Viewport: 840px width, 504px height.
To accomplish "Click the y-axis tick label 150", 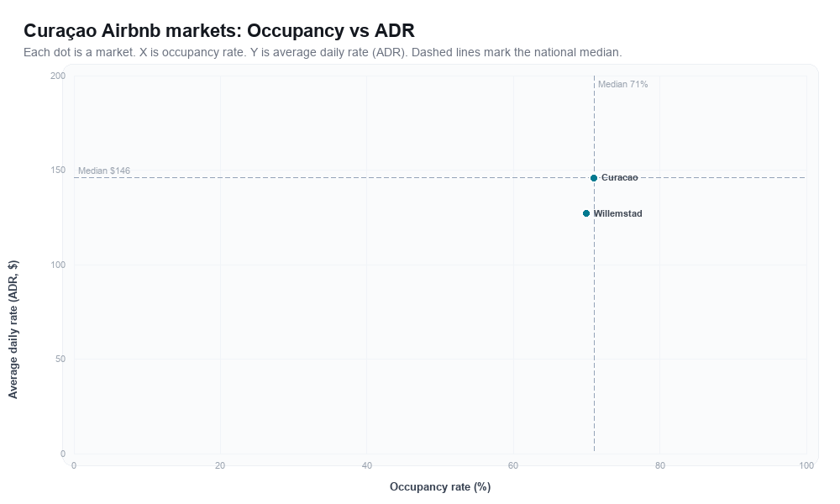I will 58,171.
